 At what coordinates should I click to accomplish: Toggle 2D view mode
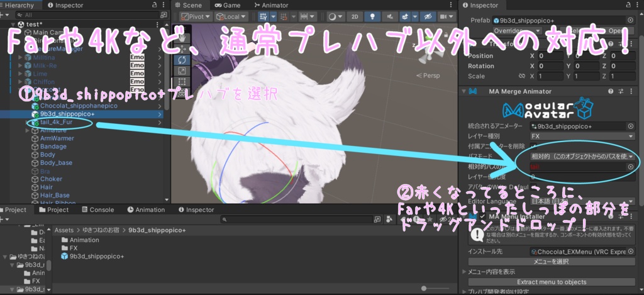tap(355, 16)
